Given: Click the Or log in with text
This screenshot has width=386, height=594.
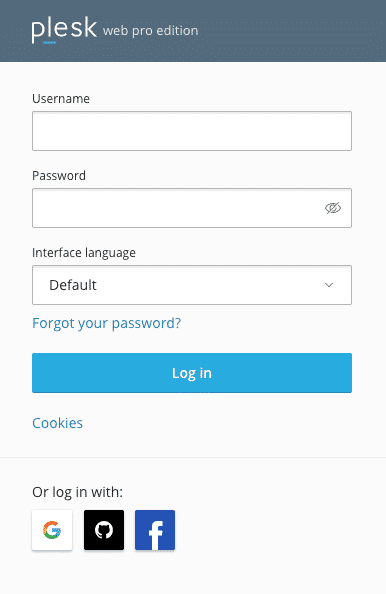Looking at the screenshot, I should [x=78, y=492].
